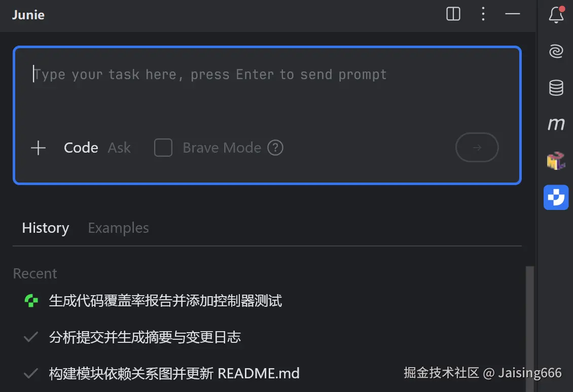Viewport: 573px width, 392px height.
Task: Select the blue Junie sidebar icon
Action: (556, 197)
